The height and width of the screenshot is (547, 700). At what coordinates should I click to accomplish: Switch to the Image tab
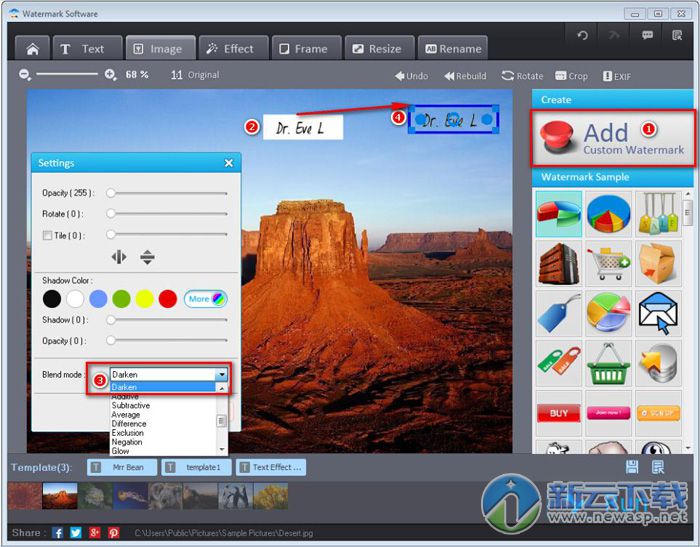161,49
